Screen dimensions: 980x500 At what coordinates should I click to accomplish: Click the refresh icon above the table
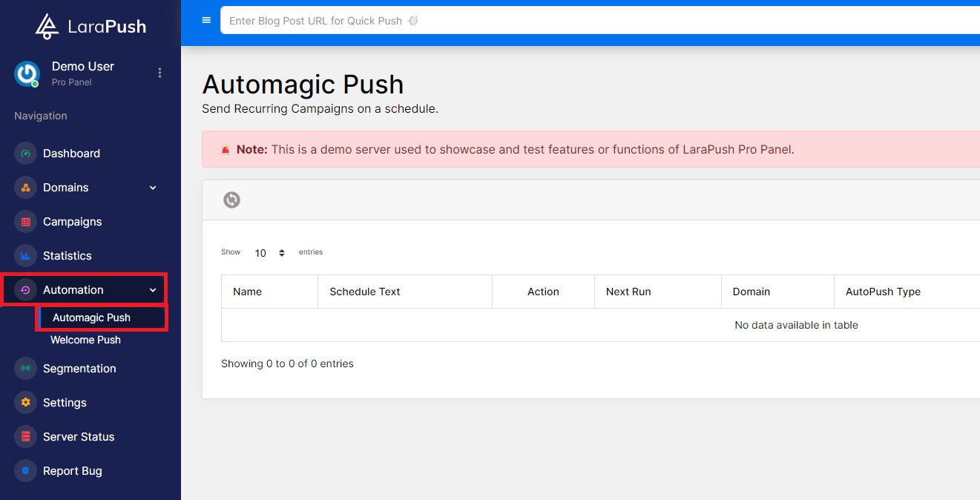(231, 200)
